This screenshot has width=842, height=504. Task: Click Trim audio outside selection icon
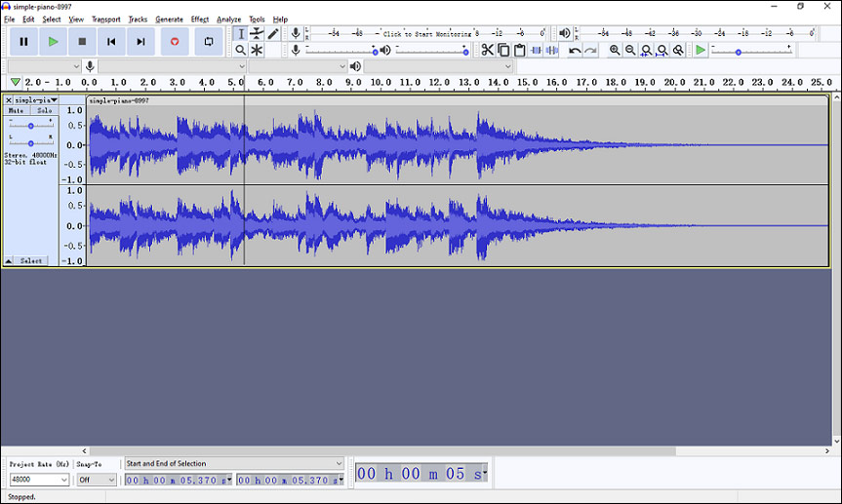click(x=536, y=50)
